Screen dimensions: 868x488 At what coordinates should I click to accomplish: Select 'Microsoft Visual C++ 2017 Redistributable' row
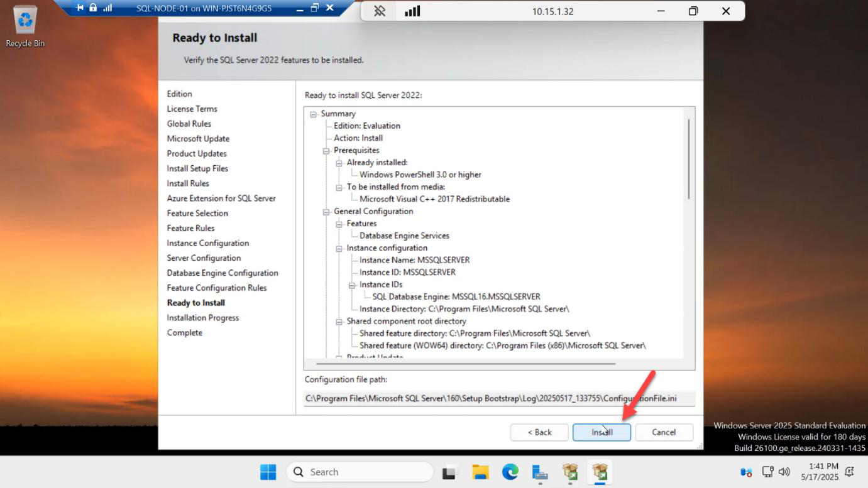435,199
